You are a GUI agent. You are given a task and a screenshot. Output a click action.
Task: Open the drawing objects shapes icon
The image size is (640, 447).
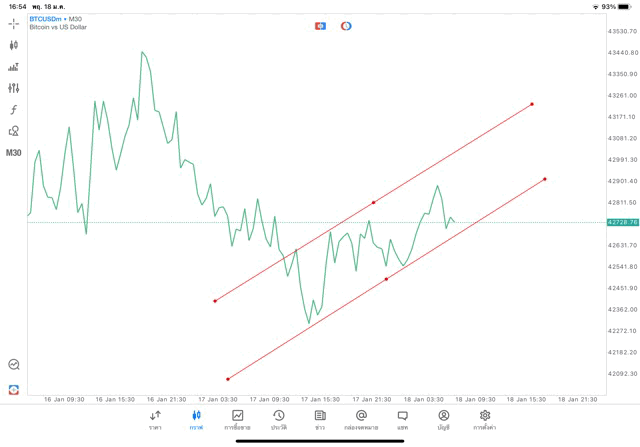14,130
